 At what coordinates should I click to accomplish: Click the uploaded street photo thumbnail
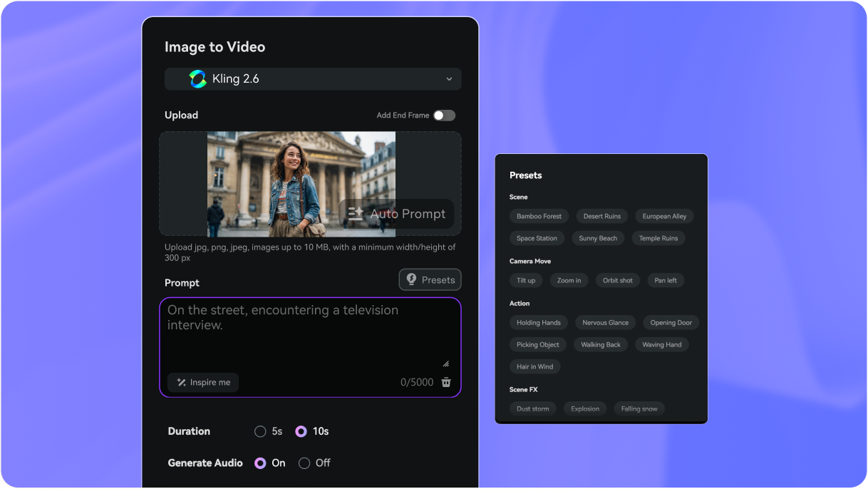pyautogui.click(x=301, y=183)
